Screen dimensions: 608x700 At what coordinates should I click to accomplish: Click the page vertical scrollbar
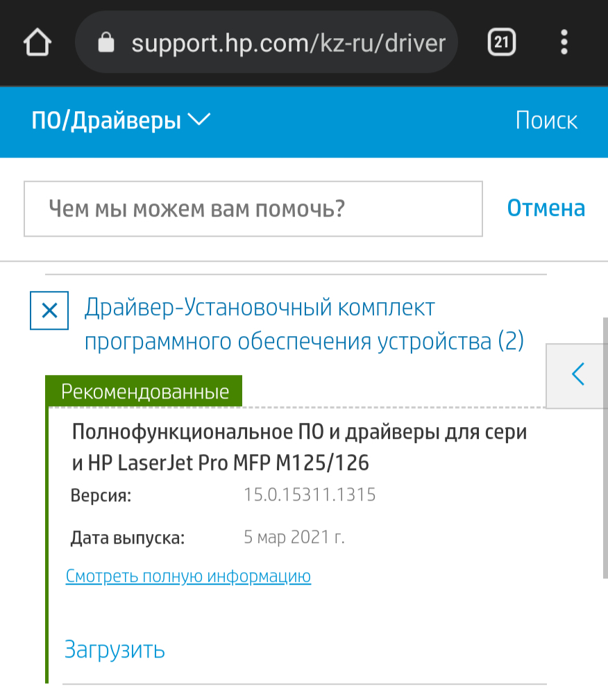605,448
